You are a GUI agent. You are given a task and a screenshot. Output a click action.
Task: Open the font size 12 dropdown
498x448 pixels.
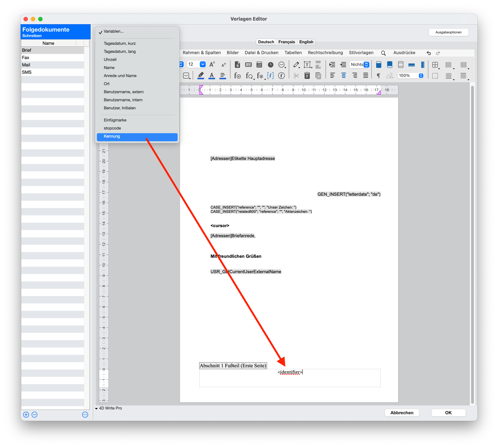tap(203, 65)
